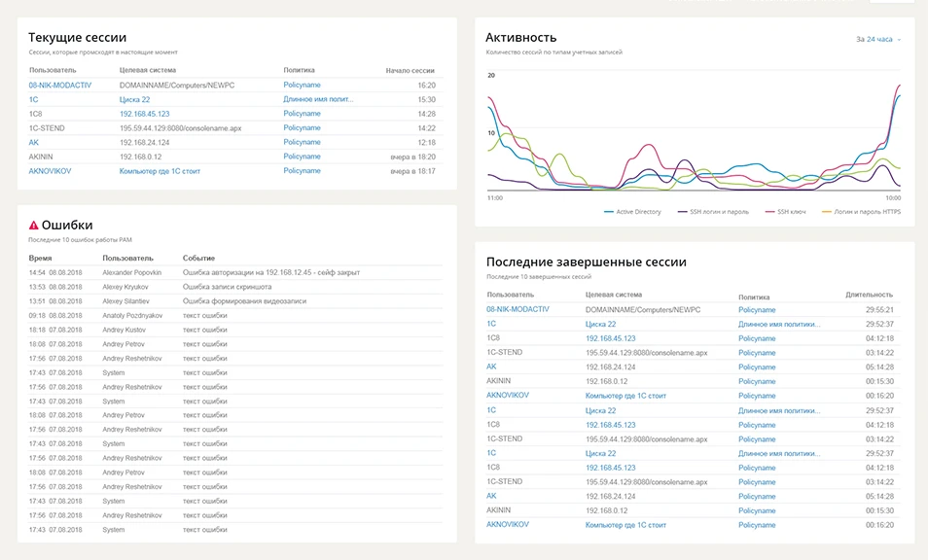Open user 08-NIK-MODACTIV in Текущие сессии
This screenshot has width=928, height=560.
(x=59, y=86)
